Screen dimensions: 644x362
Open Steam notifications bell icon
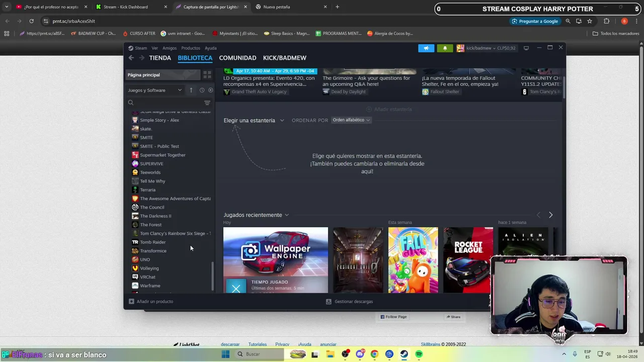tap(445, 48)
